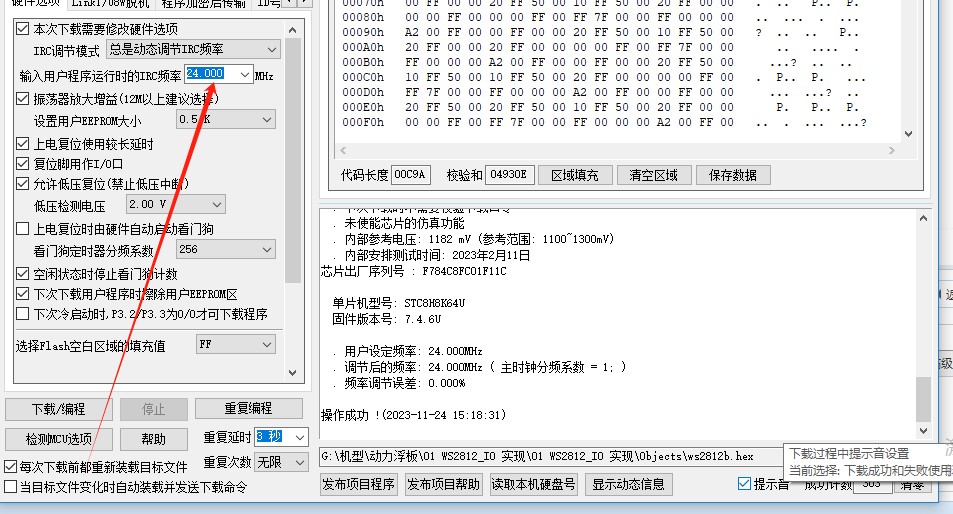Click hardware options panel scroll-up arrow
This screenshot has width=953, height=514.
[x=292, y=30]
